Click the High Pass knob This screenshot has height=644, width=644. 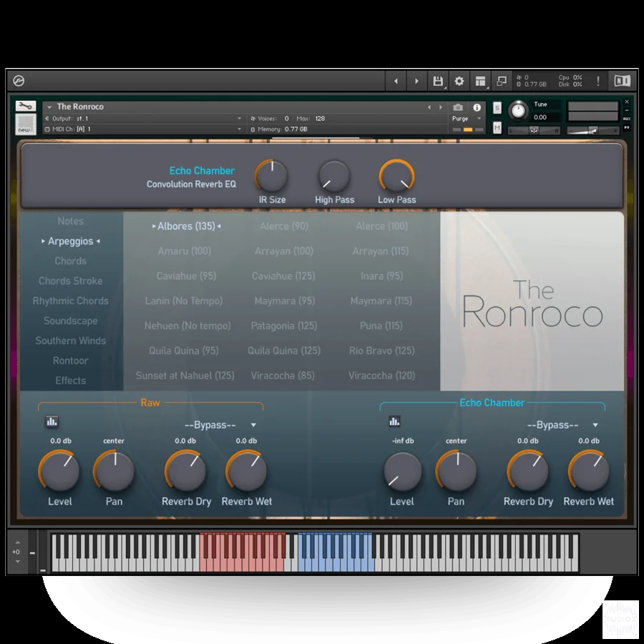coord(334,176)
